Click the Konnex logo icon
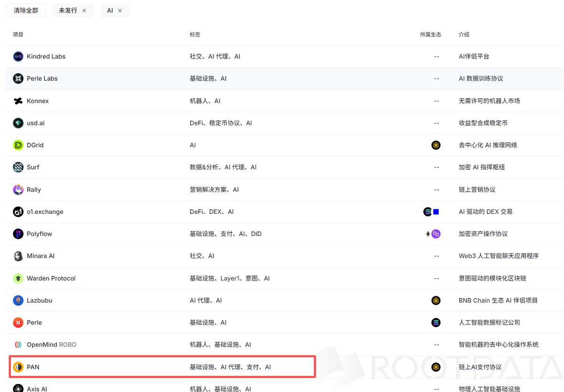564x392 pixels. [x=18, y=101]
